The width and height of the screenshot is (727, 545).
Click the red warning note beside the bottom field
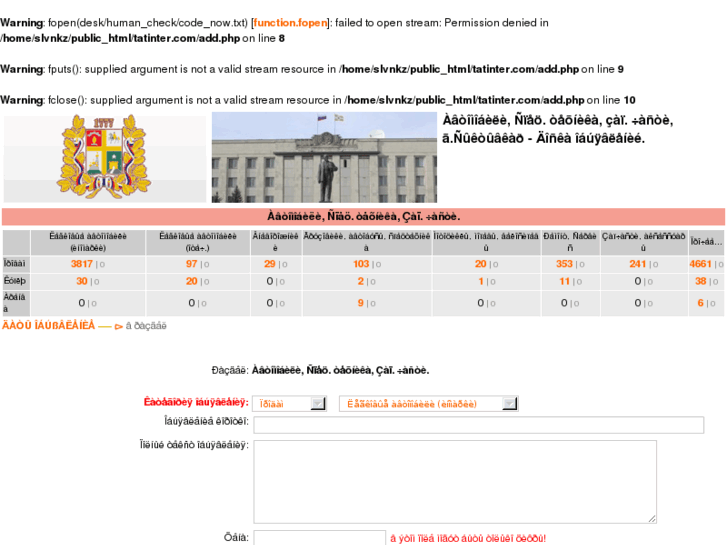(x=468, y=539)
